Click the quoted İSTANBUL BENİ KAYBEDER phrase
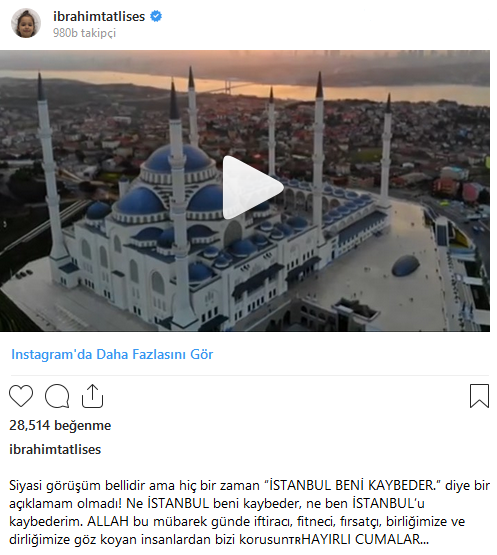This screenshot has width=497, height=555. click(352, 485)
